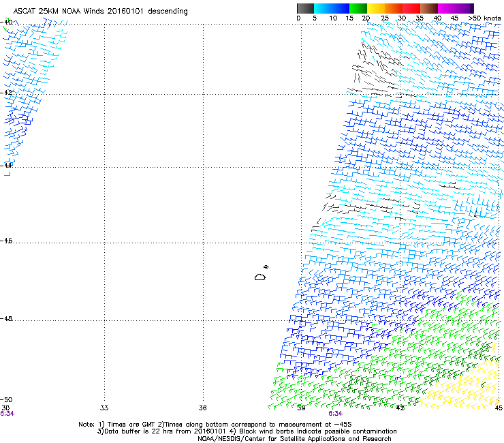
Task: Select the cyan-to-blue 5-15 knots colorbar segment
Action: pyautogui.click(x=332, y=8)
